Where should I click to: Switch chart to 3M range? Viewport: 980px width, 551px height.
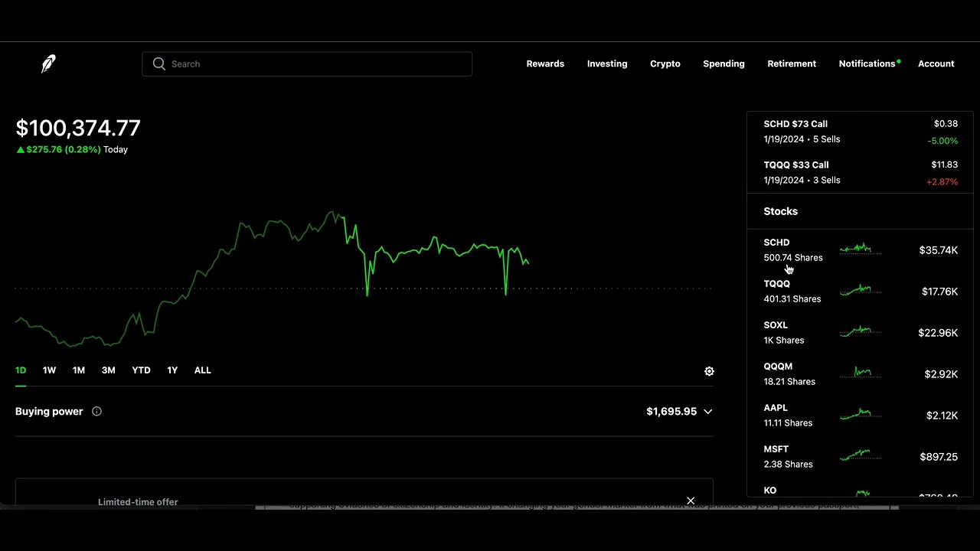[109, 370]
